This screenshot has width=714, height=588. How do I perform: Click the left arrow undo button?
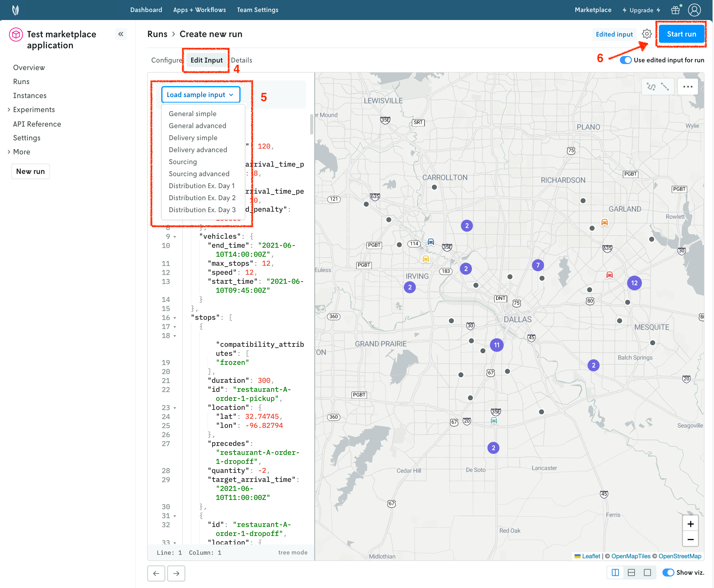[156, 573]
